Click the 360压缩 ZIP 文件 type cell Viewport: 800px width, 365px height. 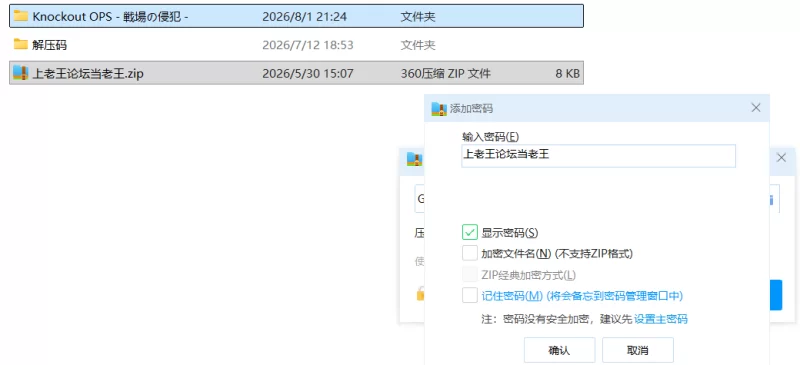tap(445, 74)
